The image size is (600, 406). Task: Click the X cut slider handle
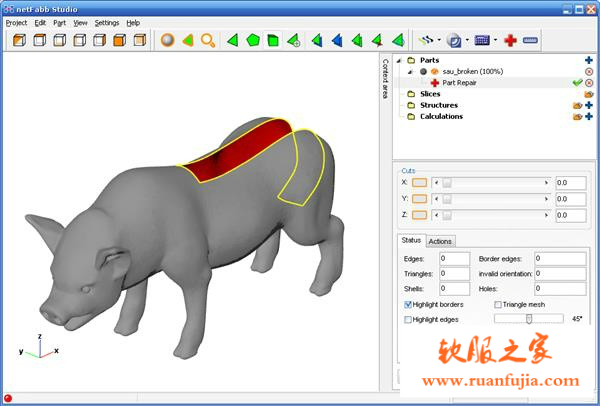coord(447,183)
